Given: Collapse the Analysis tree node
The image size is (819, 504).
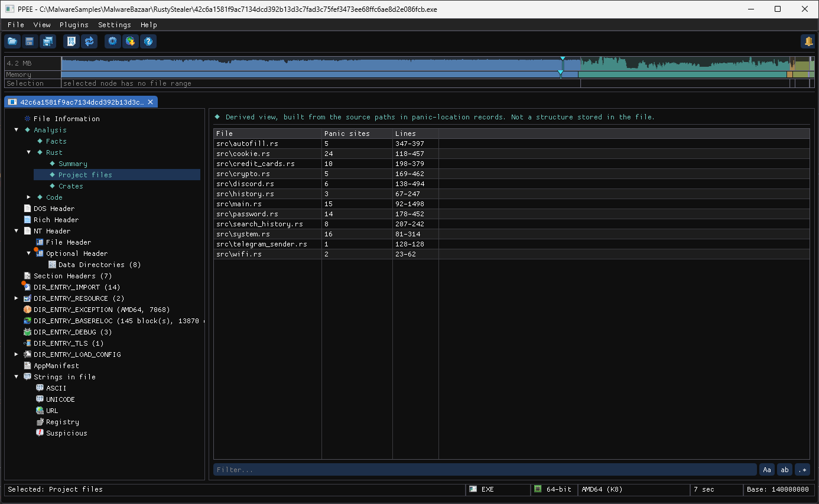Looking at the screenshot, I should click(x=17, y=130).
